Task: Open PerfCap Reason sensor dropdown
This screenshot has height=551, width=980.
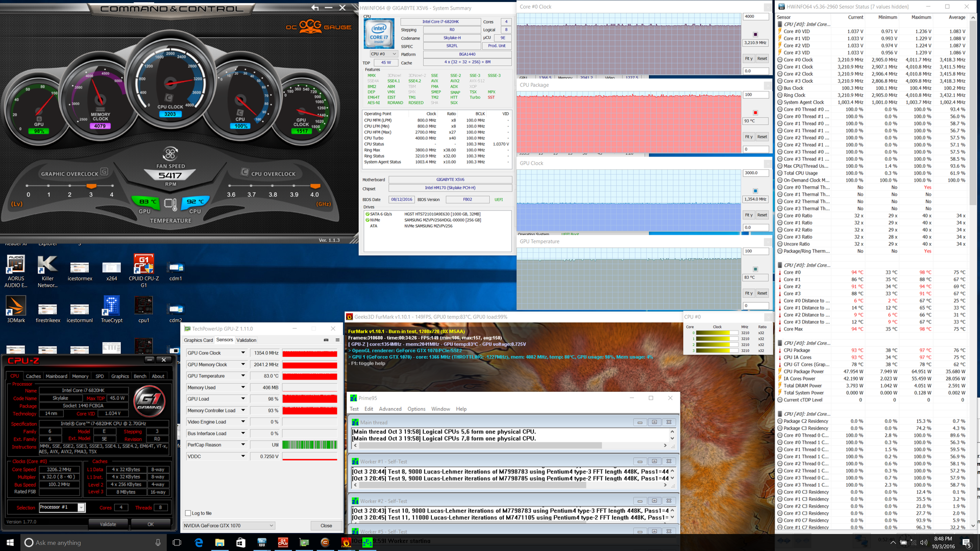Action: click(x=243, y=444)
